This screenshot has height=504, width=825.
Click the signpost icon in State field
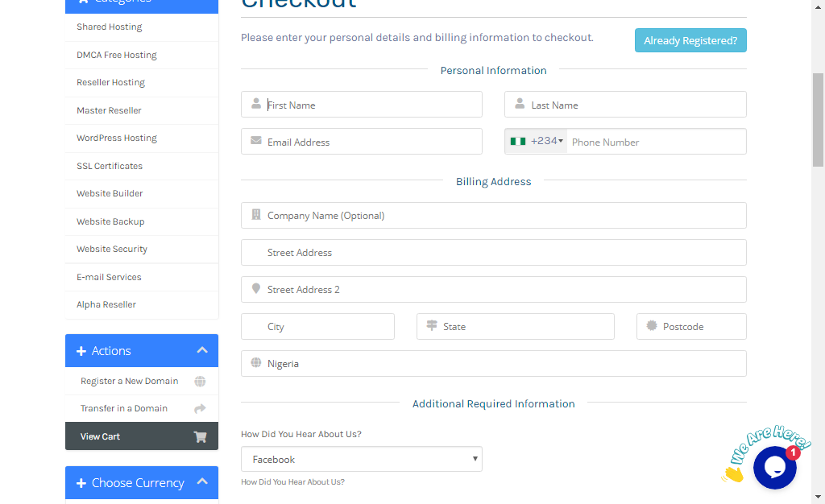(x=432, y=325)
